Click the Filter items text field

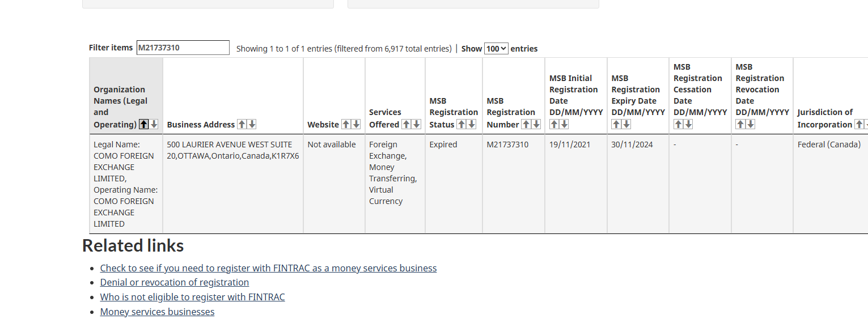(x=183, y=48)
